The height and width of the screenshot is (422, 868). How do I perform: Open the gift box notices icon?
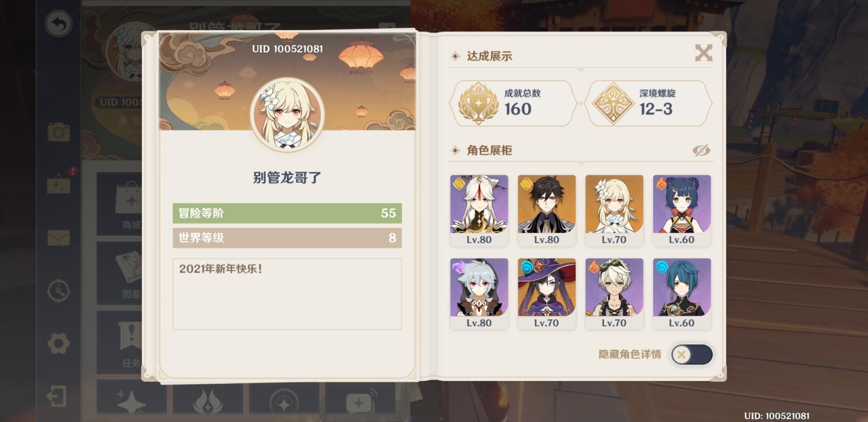coord(59,184)
